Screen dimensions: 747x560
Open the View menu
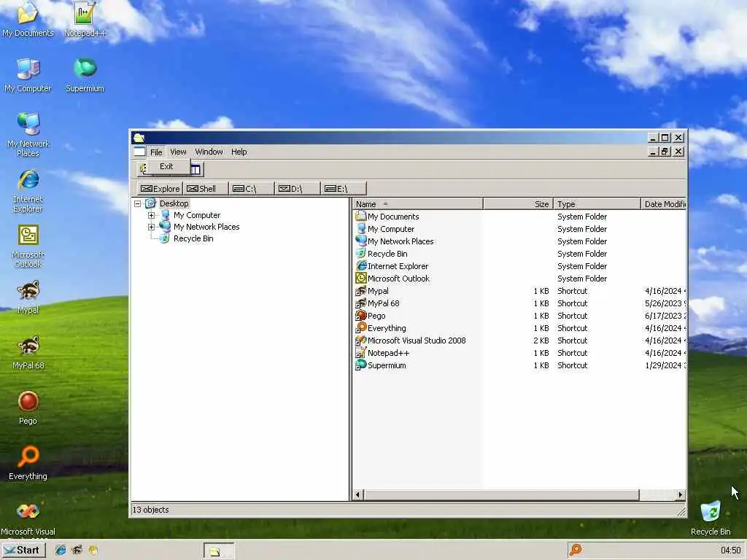tap(178, 152)
